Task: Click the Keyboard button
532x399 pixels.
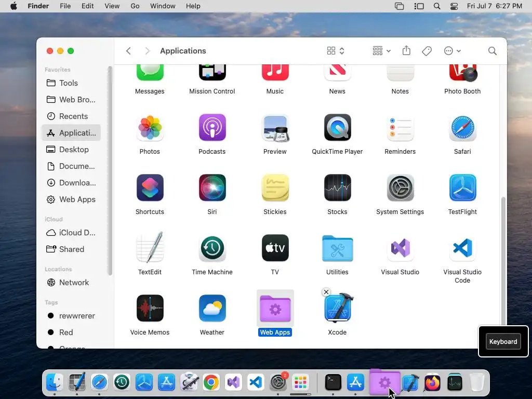Action: point(503,341)
